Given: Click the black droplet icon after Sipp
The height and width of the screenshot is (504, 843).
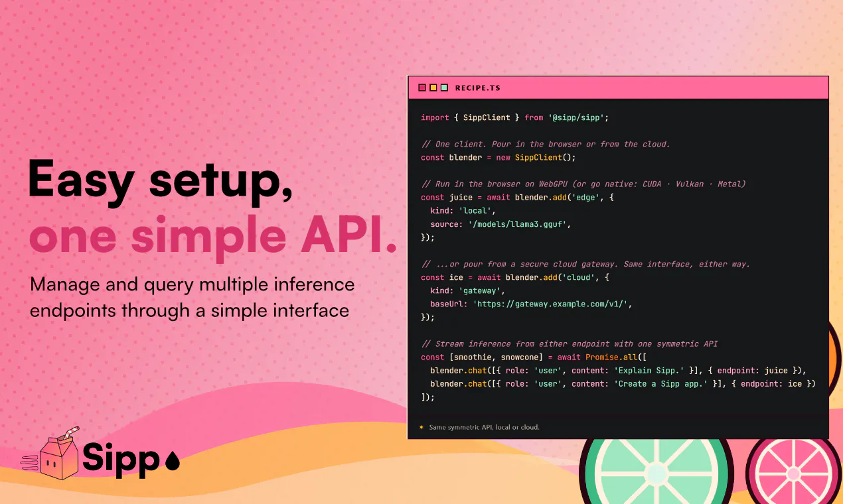Looking at the screenshot, I should coord(172,460).
